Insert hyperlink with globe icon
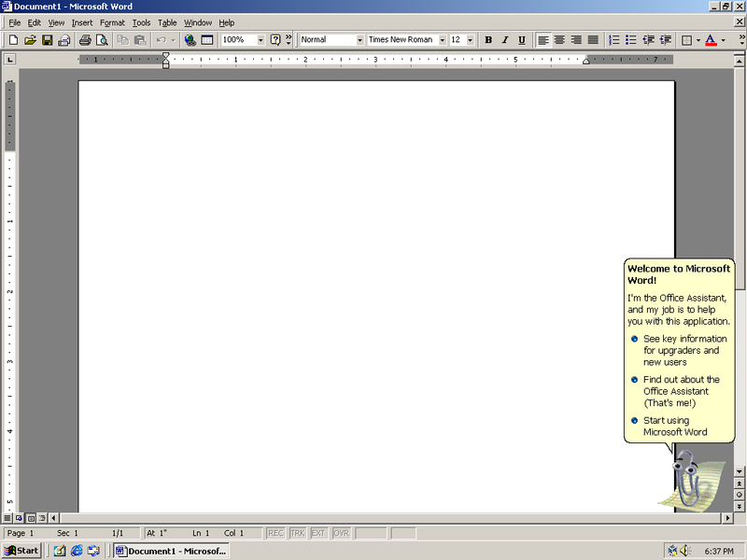 tap(190, 40)
